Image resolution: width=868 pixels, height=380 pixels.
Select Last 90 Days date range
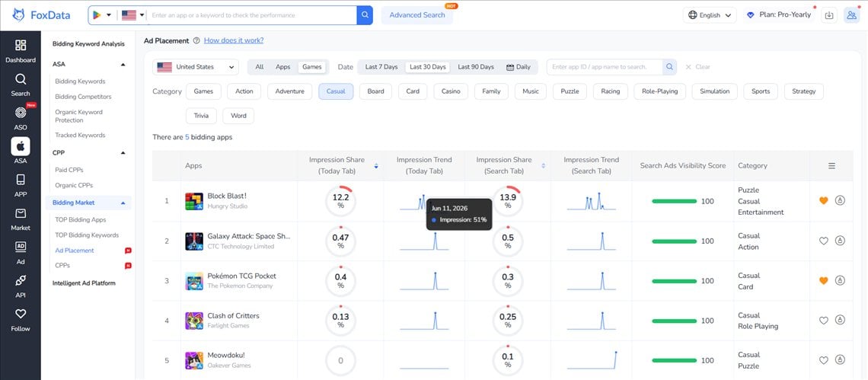pyautogui.click(x=476, y=67)
